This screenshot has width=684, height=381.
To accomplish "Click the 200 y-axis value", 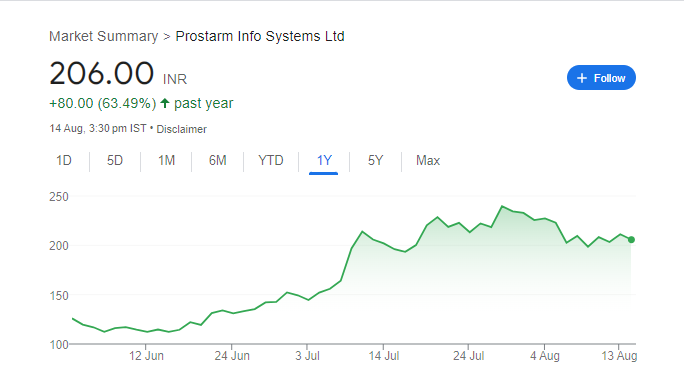I will point(59,246).
